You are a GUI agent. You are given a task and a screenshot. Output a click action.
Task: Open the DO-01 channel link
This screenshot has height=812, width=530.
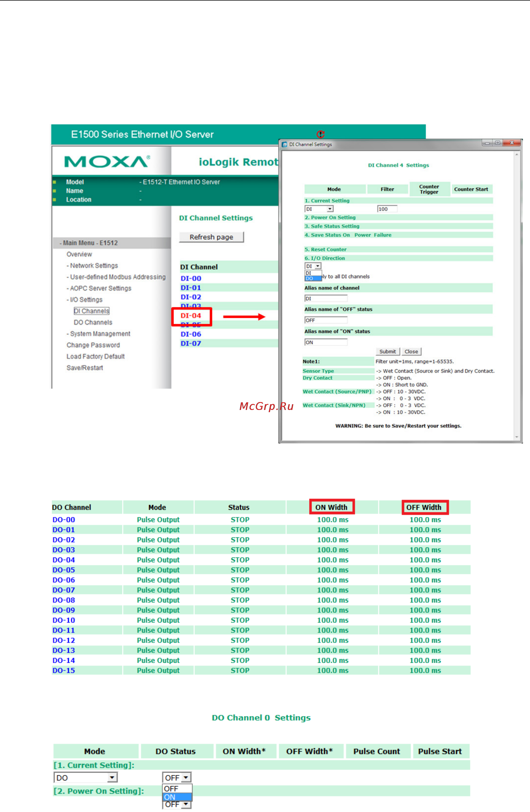[x=63, y=529]
